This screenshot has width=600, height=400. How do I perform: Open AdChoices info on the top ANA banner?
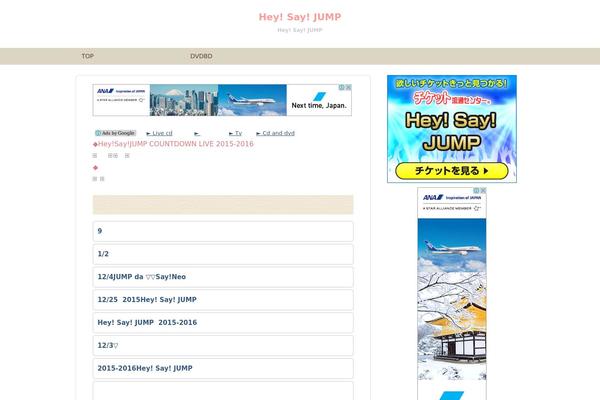341,87
